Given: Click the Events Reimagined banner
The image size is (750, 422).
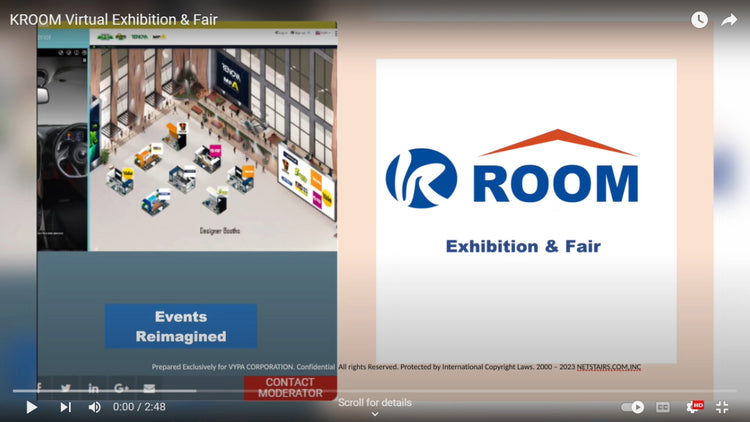Looking at the screenshot, I should [181, 326].
